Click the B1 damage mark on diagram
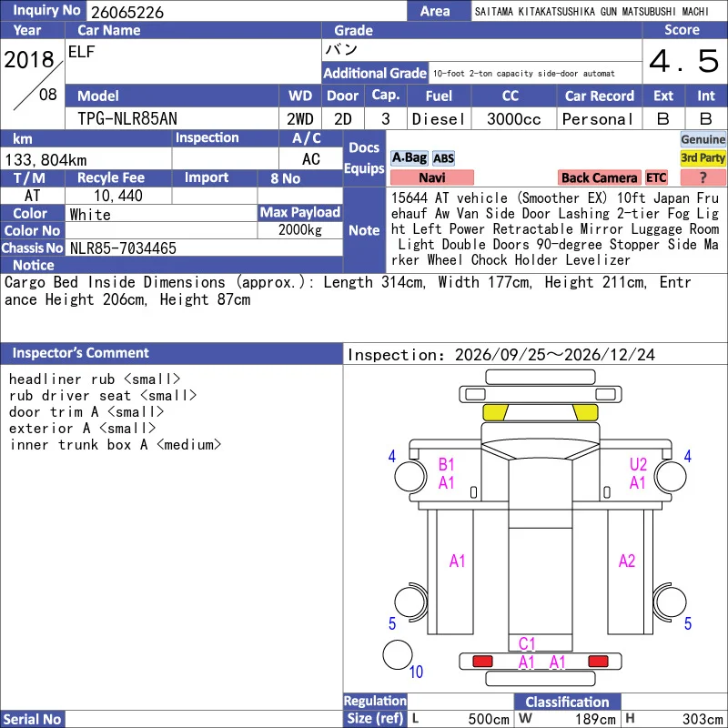The width and height of the screenshot is (728, 728). 446,464
